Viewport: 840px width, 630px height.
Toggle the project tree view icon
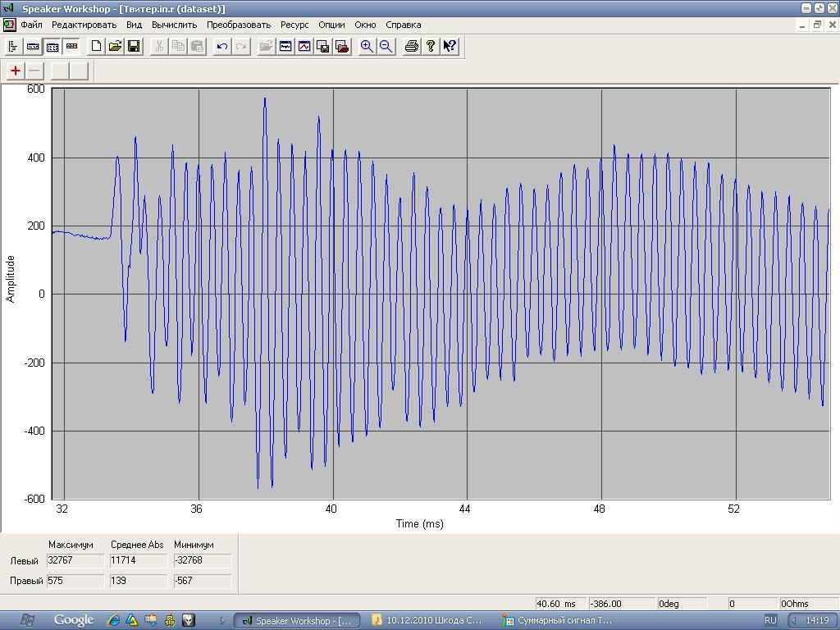13,47
